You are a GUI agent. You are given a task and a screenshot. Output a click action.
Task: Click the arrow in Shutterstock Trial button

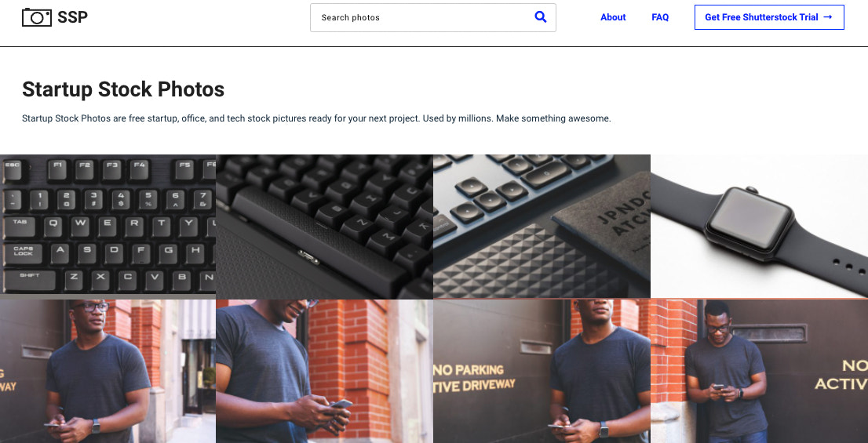(x=828, y=17)
